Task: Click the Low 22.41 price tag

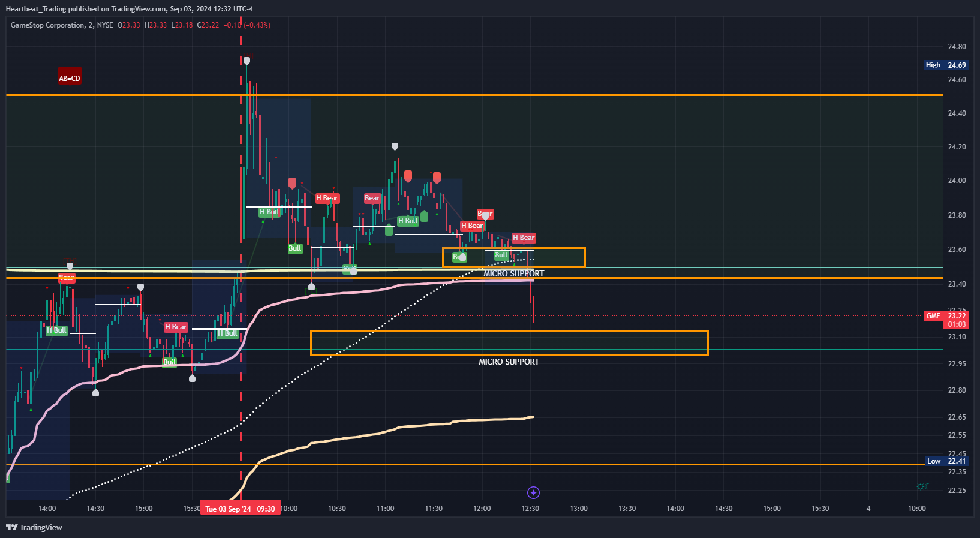Action: pos(947,461)
